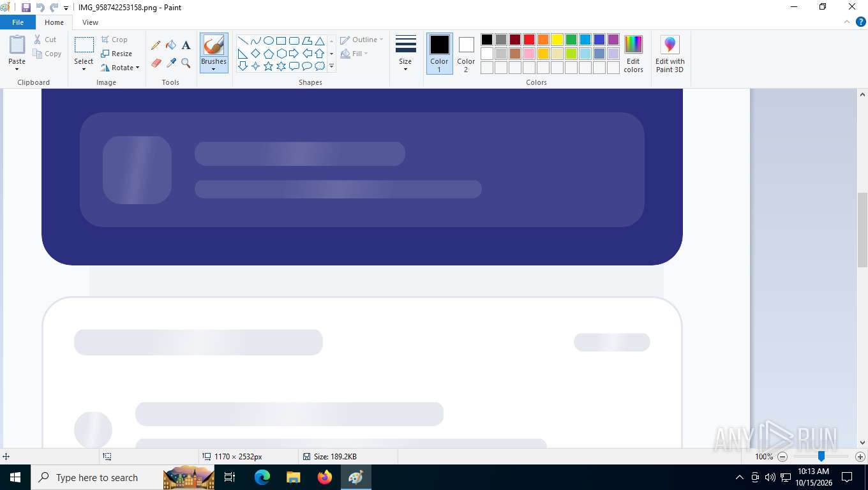This screenshot has width=868, height=490.
Task: Collapse the ribbon with the chevron
Action: (x=846, y=22)
